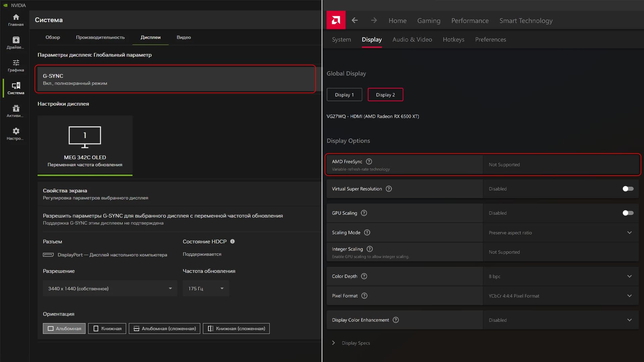Click the 'Not Supported' FreeSync value
This screenshot has width=644, height=362.
click(504, 165)
